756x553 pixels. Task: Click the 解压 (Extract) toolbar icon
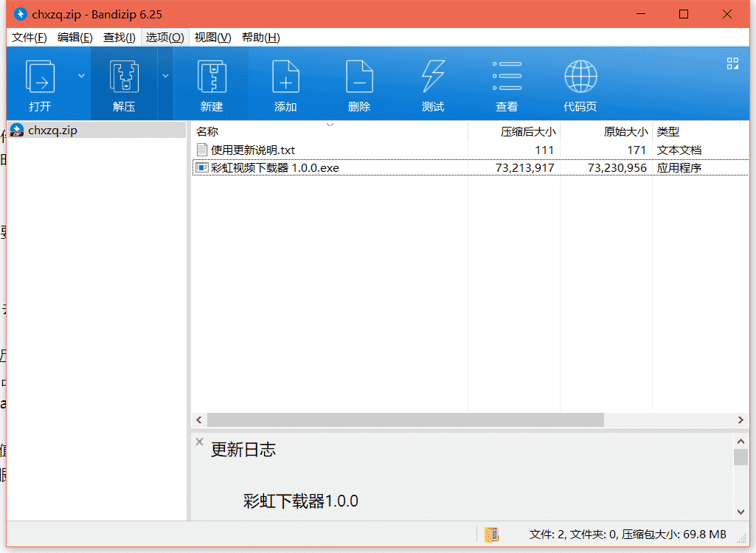(124, 77)
